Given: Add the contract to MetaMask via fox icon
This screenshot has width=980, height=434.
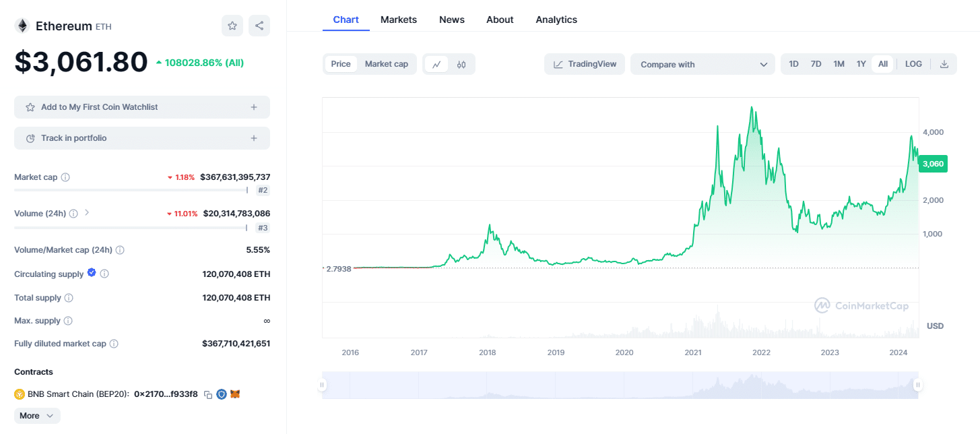Looking at the screenshot, I should click(235, 394).
